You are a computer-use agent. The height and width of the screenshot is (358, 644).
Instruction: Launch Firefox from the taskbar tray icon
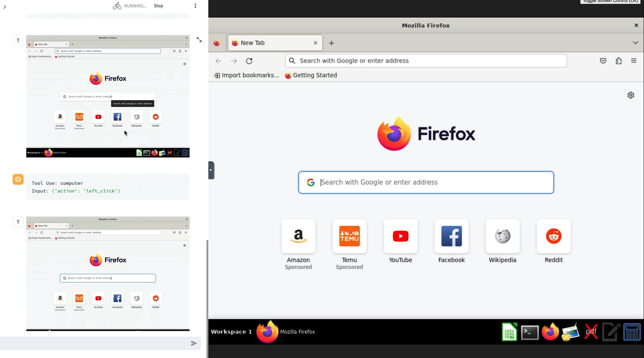(550, 332)
